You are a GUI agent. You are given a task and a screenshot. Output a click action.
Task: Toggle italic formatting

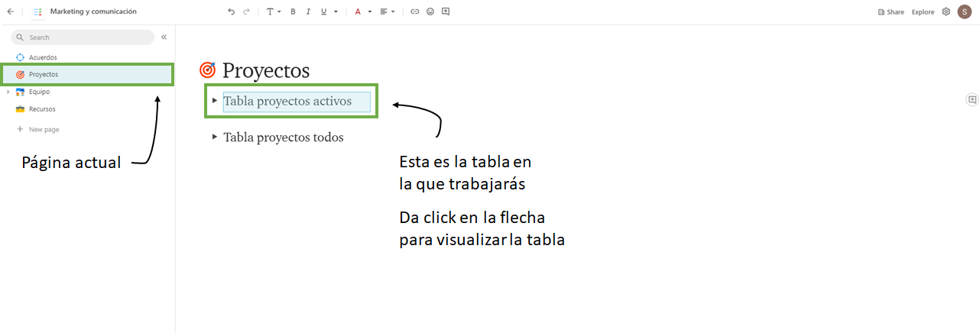point(308,11)
